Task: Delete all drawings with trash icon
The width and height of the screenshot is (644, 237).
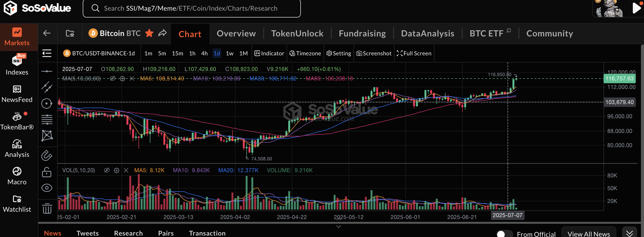Action: (47, 208)
